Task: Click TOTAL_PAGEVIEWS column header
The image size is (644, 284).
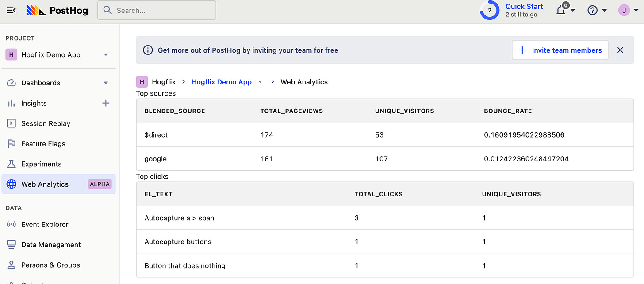Action: 291,111
